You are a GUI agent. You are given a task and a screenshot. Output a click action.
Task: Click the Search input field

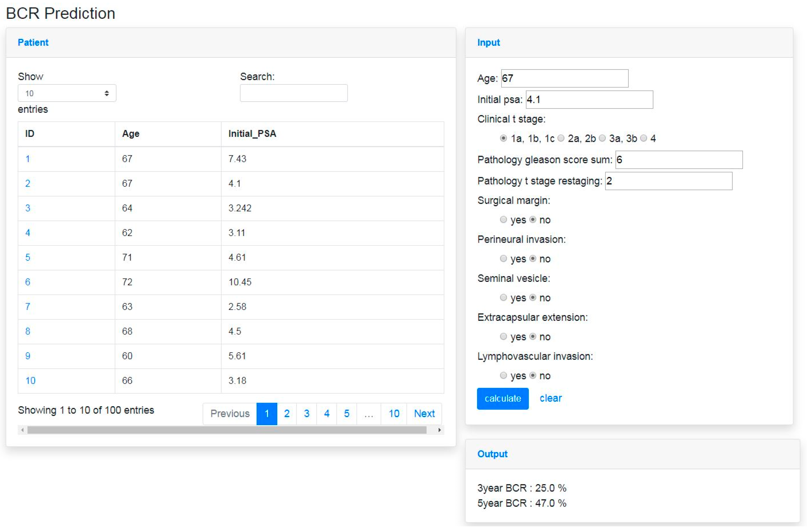(x=294, y=93)
